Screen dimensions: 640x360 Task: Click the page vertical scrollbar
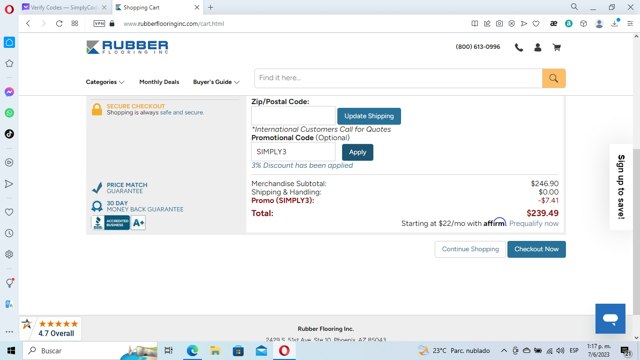636,231
